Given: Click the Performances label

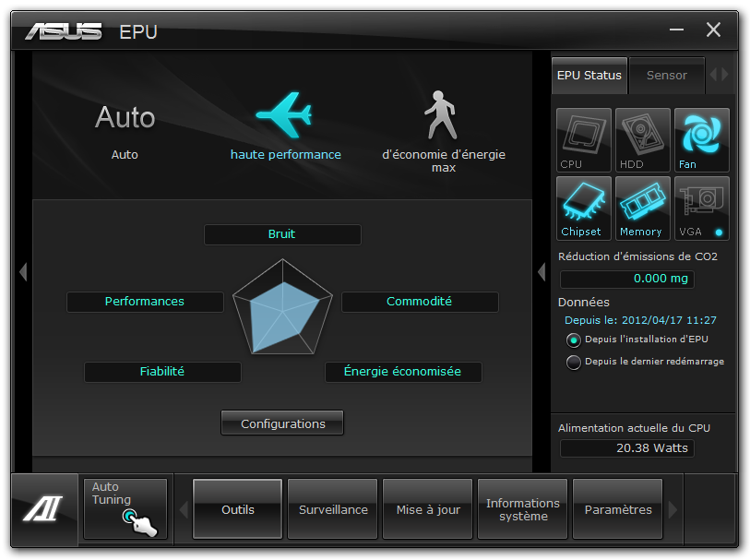Looking at the screenshot, I should (x=145, y=302).
